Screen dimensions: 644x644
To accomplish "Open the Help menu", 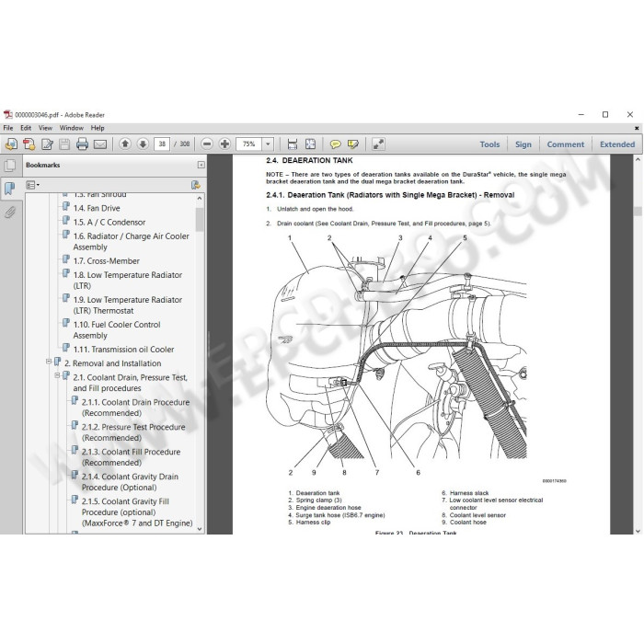I will (x=98, y=128).
